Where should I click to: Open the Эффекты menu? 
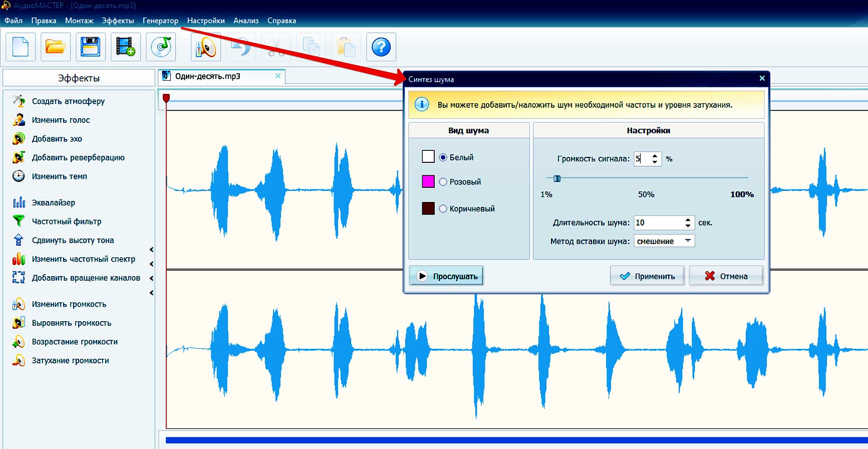[x=118, y=21]
